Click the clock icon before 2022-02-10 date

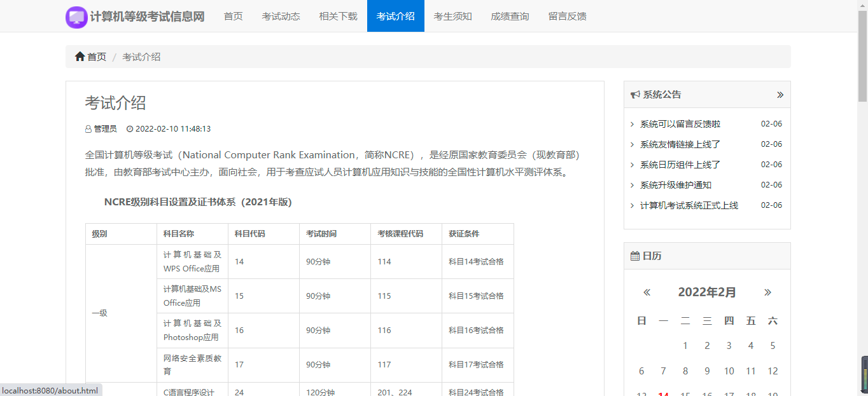coord(130,129)
